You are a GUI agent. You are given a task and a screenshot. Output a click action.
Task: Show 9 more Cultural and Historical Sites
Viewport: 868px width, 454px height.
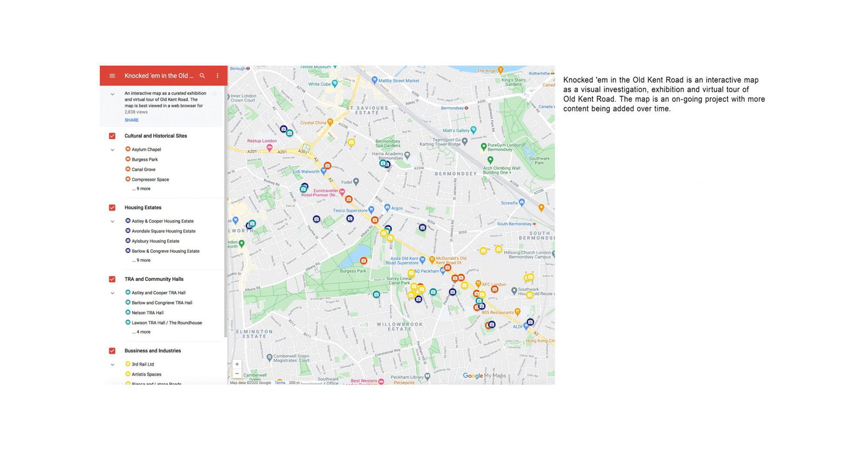click(x=141, y=189)
